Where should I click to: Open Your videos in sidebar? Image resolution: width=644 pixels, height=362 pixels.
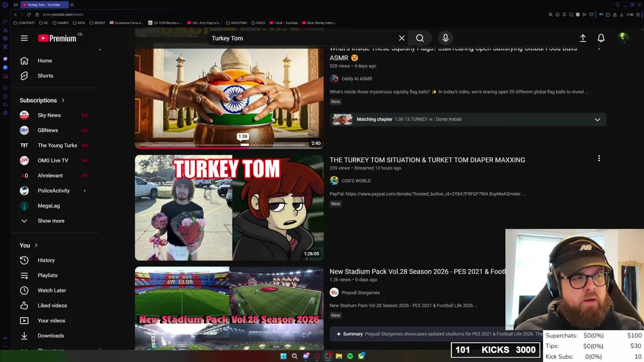52,321
